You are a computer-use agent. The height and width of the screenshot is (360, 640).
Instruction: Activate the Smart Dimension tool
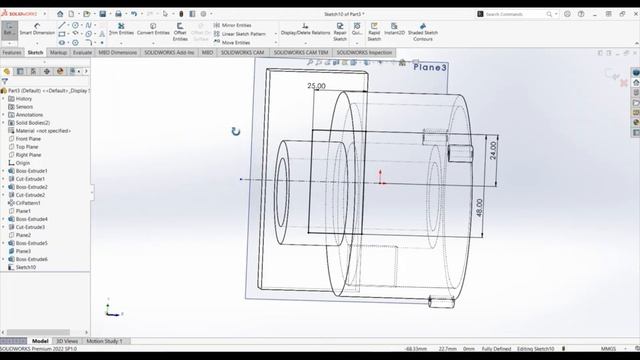coord(37,29)
